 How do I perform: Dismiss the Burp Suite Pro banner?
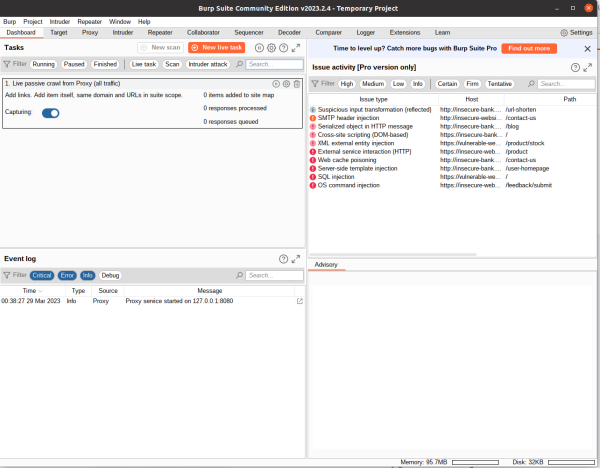[x=587, y=49]
